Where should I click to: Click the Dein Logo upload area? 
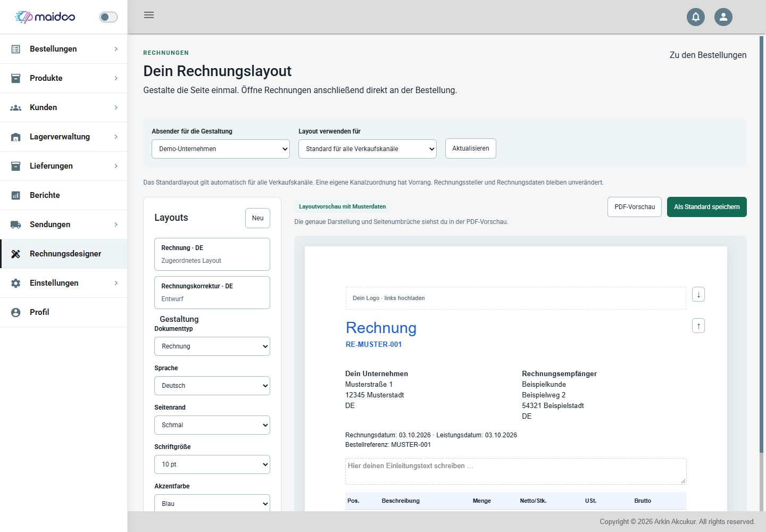516,298
